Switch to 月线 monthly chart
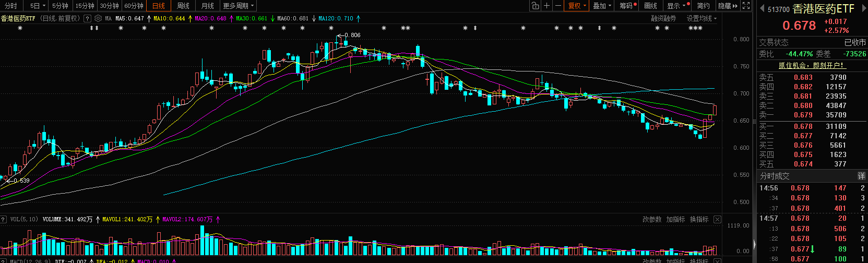This screenshot has height=263, width=868. coord(207,6)
